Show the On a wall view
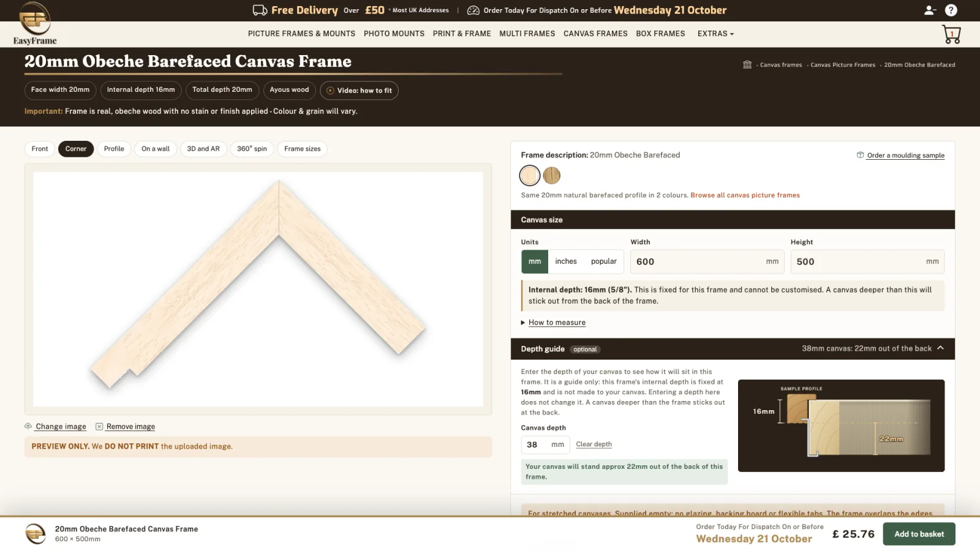980x551 pixels. (156, 149)
